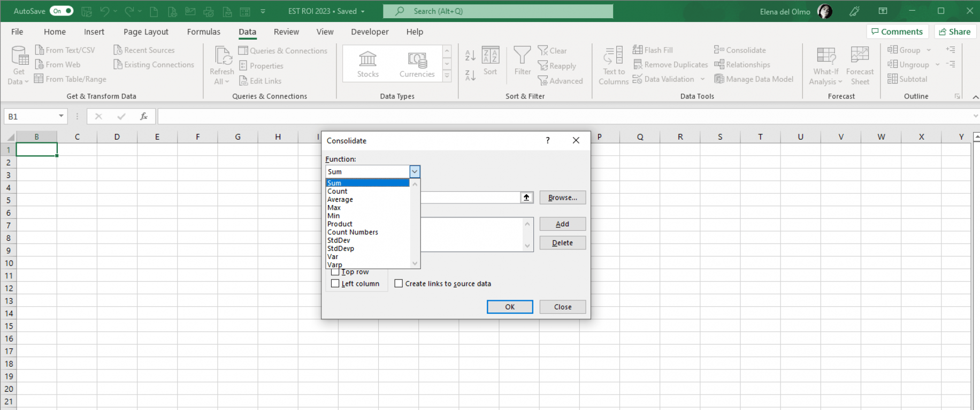This screenshot has height=410, width=980.
Task: Collapse the ribbon chevron
Action: tap(975, 97)
